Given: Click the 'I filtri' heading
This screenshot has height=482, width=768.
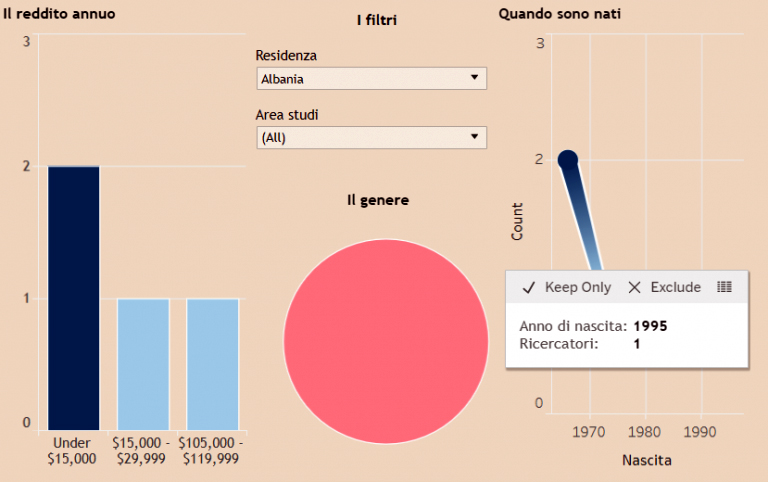Looking at the screenshot, I should (376, 20).
